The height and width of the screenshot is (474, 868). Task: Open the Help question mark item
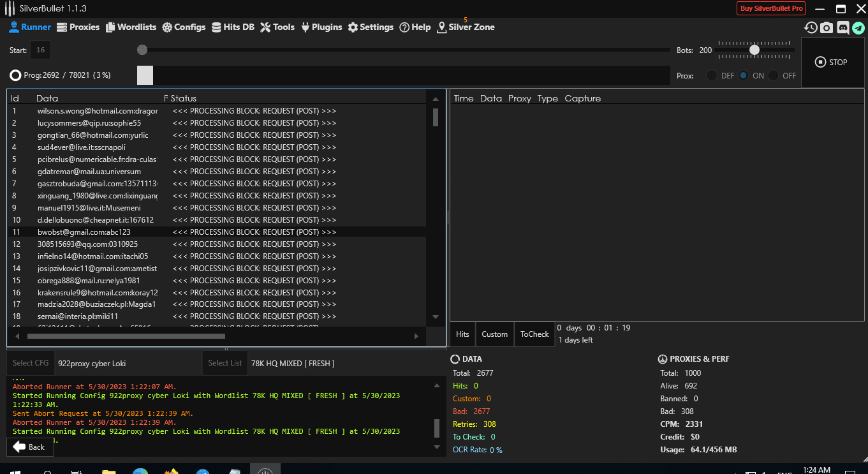coord(415,27)
